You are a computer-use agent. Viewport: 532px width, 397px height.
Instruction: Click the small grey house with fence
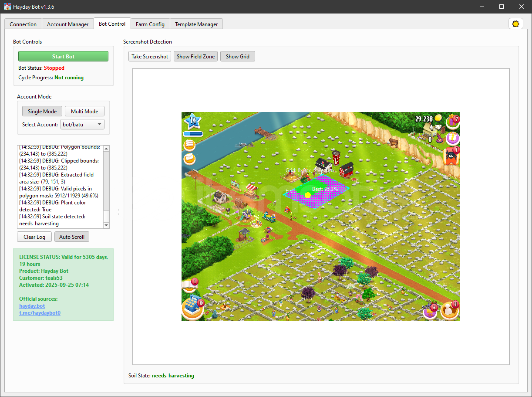(x=221, y=197)
